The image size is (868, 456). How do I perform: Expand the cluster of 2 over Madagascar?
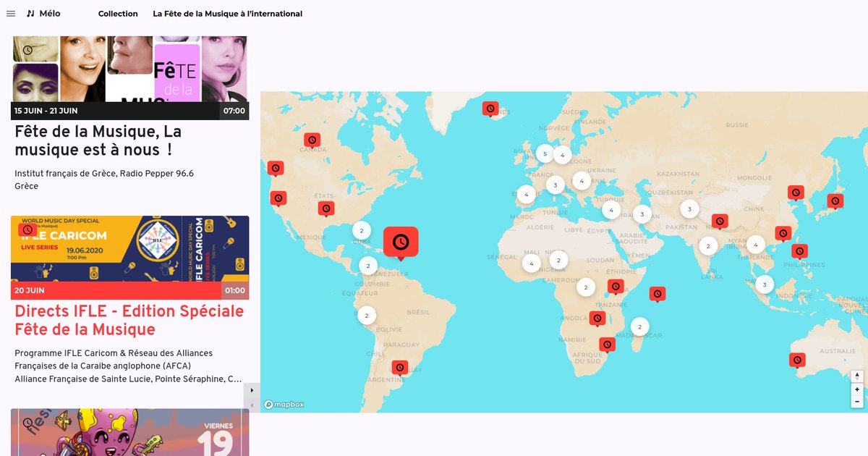639,326
